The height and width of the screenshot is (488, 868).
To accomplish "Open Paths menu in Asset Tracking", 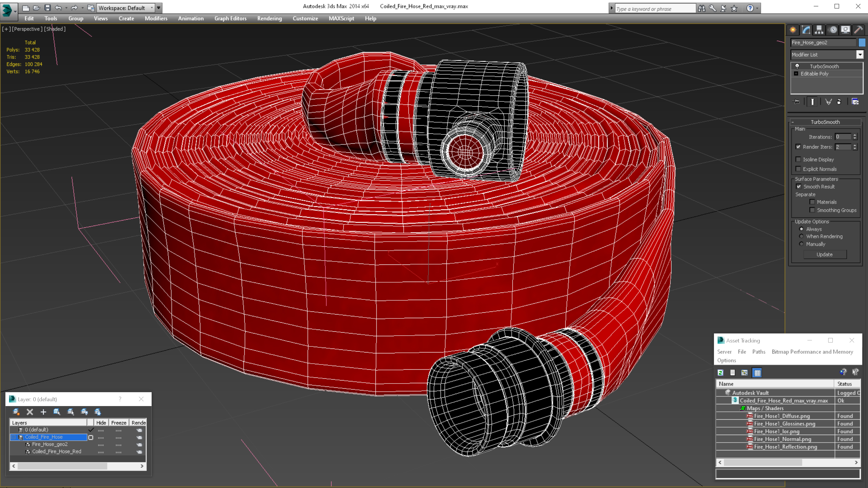I will (759, 352).
